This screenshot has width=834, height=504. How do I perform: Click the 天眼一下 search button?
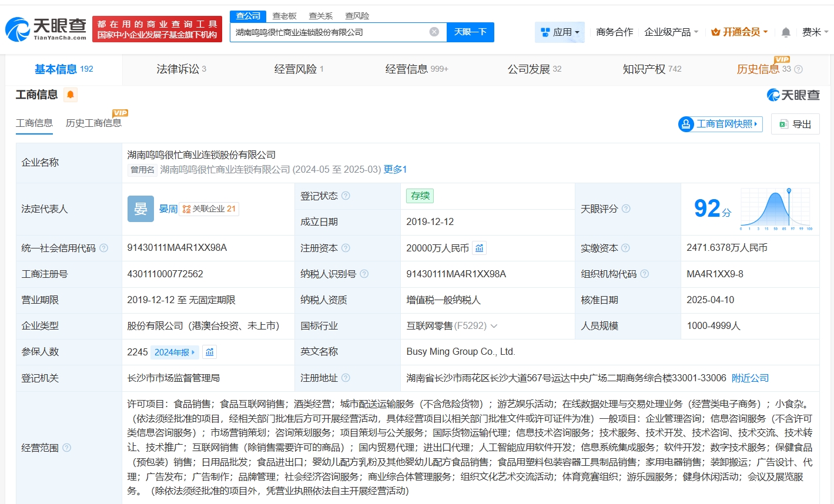(x=470, y=32)
